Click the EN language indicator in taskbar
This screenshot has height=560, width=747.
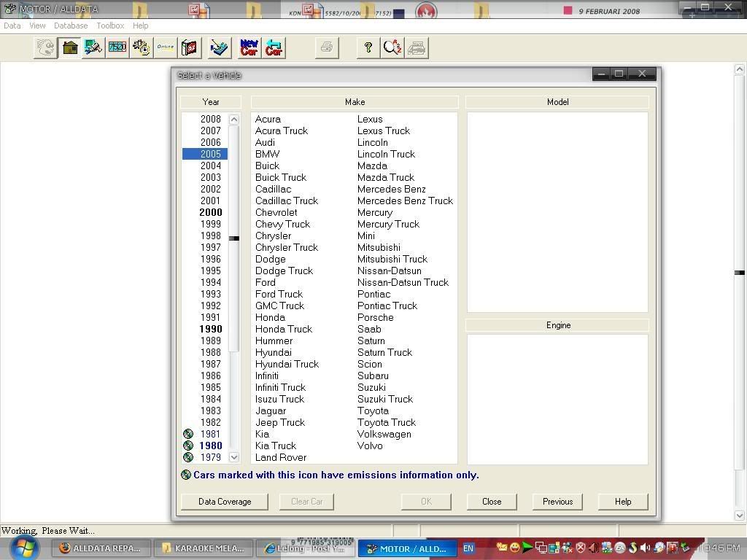(x=468, y=548)
